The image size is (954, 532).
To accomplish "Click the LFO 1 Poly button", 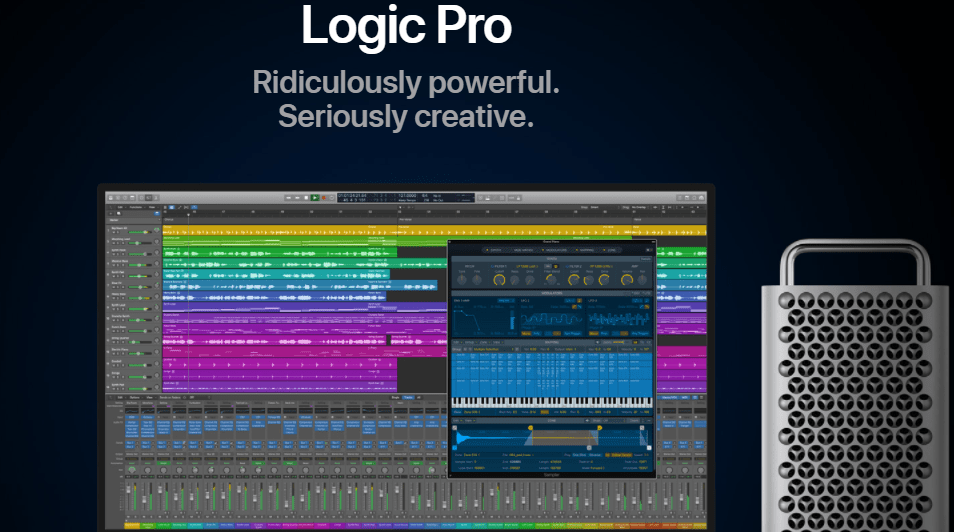I will tap(537, 334).
